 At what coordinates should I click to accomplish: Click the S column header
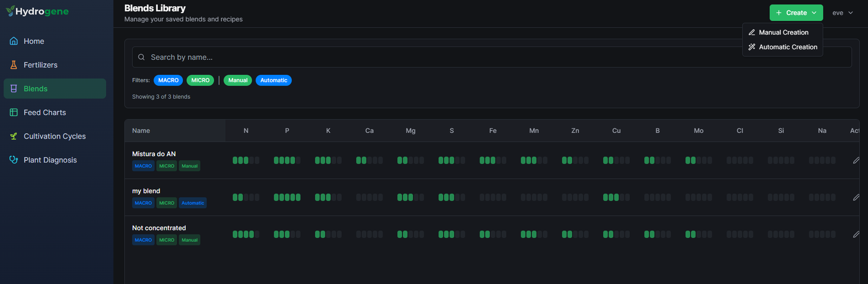452,131
